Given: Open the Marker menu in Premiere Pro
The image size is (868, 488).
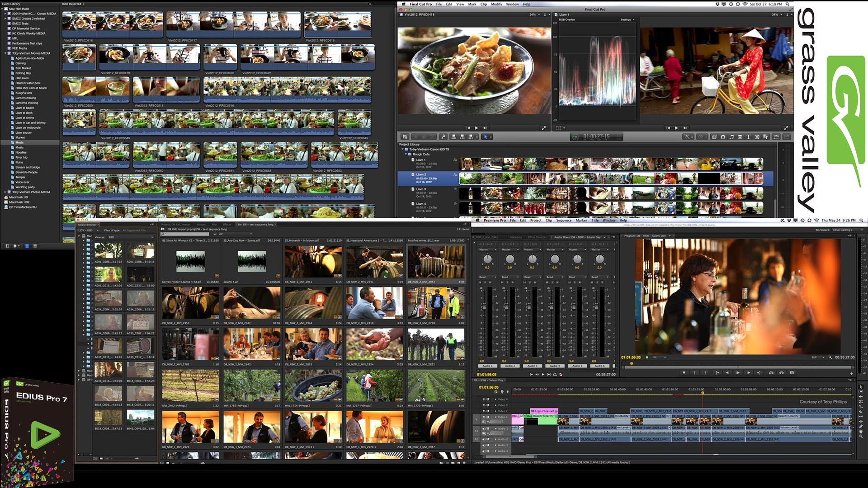Looking at the screenshot, I should pos(581,221).
